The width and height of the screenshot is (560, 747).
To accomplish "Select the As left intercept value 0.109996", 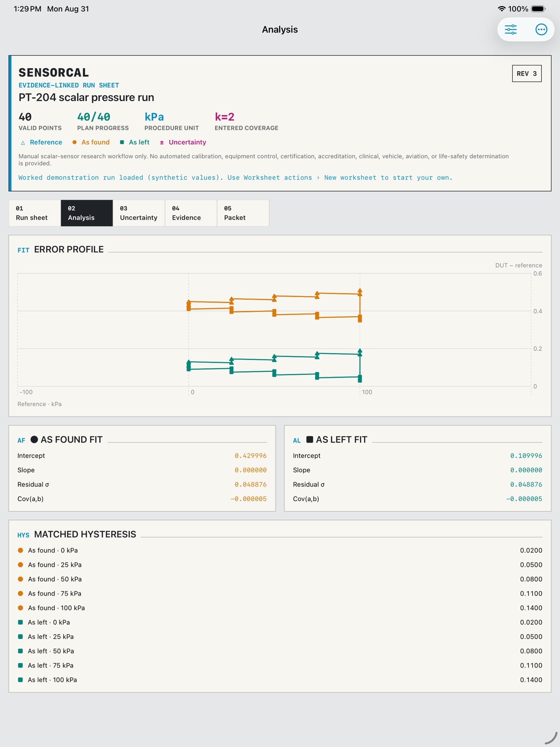I will 526,456.
